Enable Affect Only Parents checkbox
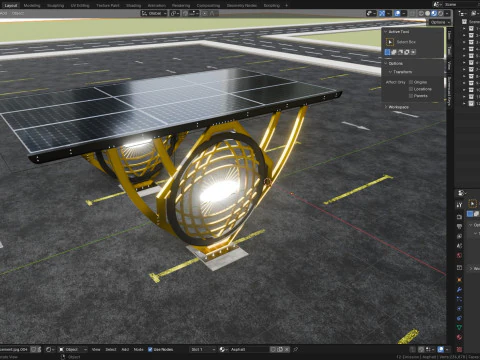480x360 pixels. coord(411,96)
